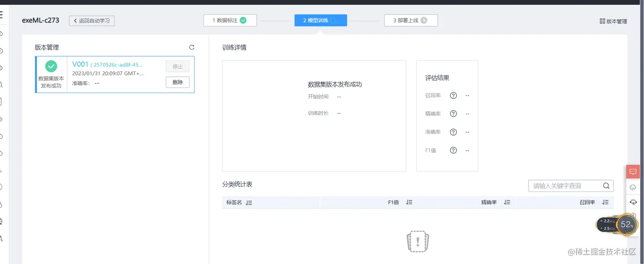The image size is (644, 264).
Task: Click the 停止 button for V001
Action: [x=178, y=66]
